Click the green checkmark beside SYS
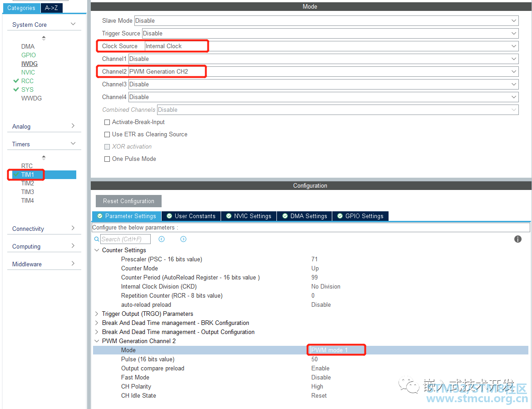Image resolution: width=532 pixels, height=409 pixels. click(x=15, y=90)
